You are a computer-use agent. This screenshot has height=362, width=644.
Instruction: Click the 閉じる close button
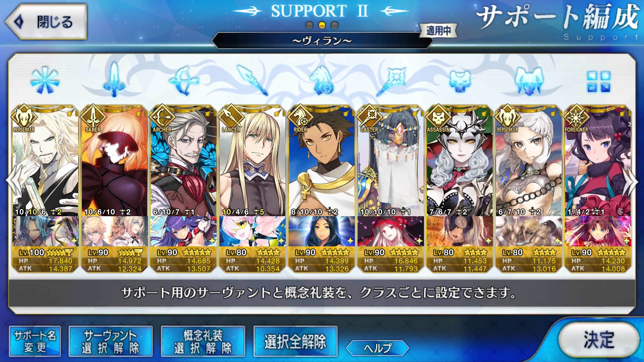46,22
